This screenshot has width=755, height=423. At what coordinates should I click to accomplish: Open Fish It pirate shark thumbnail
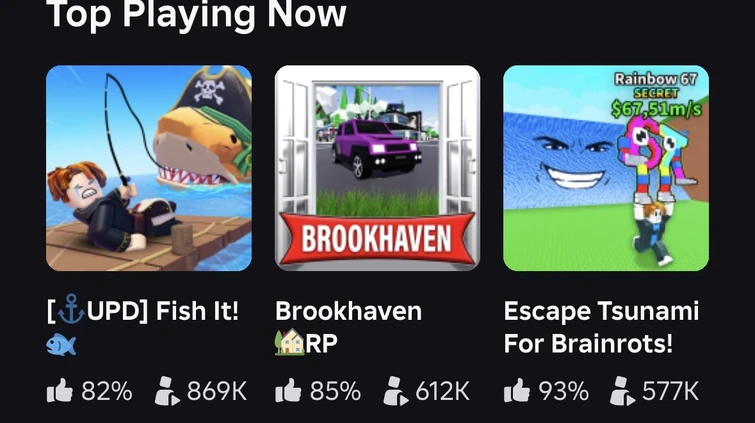(149, 168)
